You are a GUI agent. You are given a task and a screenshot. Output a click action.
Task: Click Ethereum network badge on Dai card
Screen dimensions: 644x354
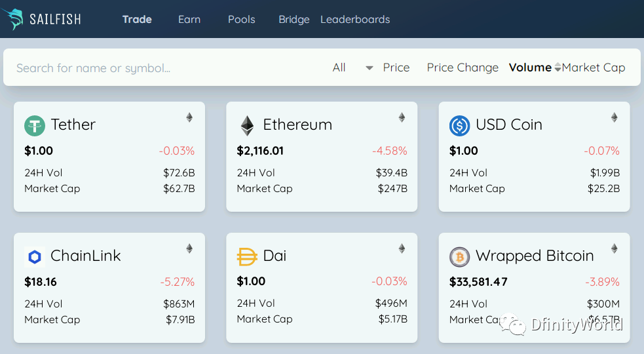tap(402, 248)
